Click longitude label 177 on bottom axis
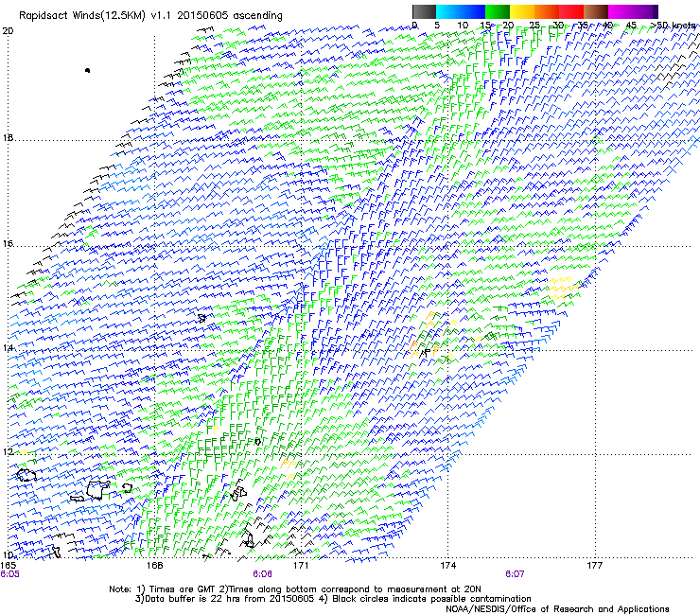This screenshot has width=700, height=615. tap(595, 566)
